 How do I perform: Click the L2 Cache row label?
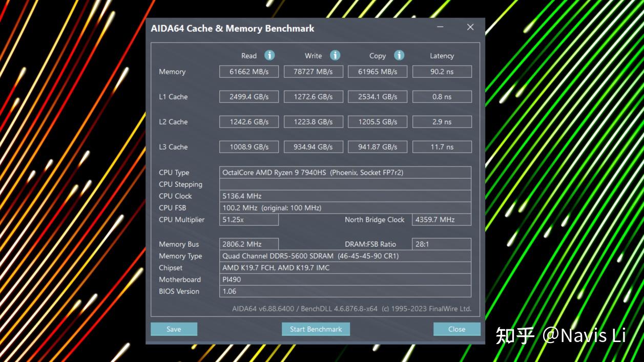pos(173,122)
